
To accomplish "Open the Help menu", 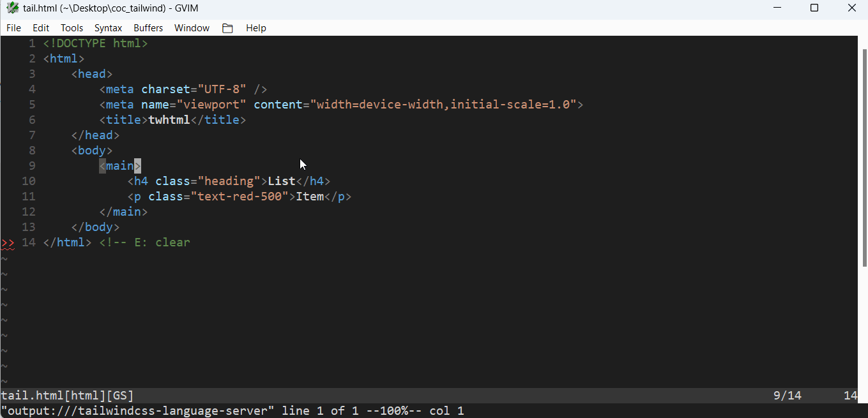I will (x=255, y=27).
